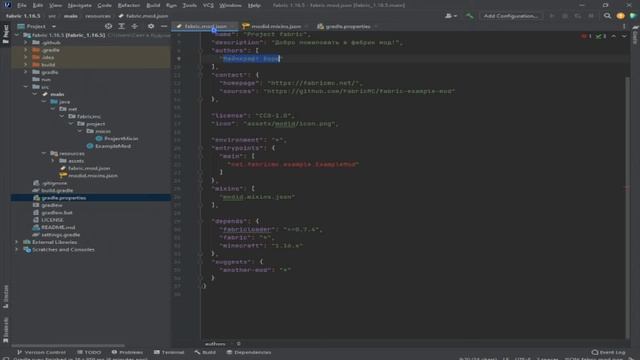Select README.md file in tree
Screen dimensions: 640x360
pos(58,227)
